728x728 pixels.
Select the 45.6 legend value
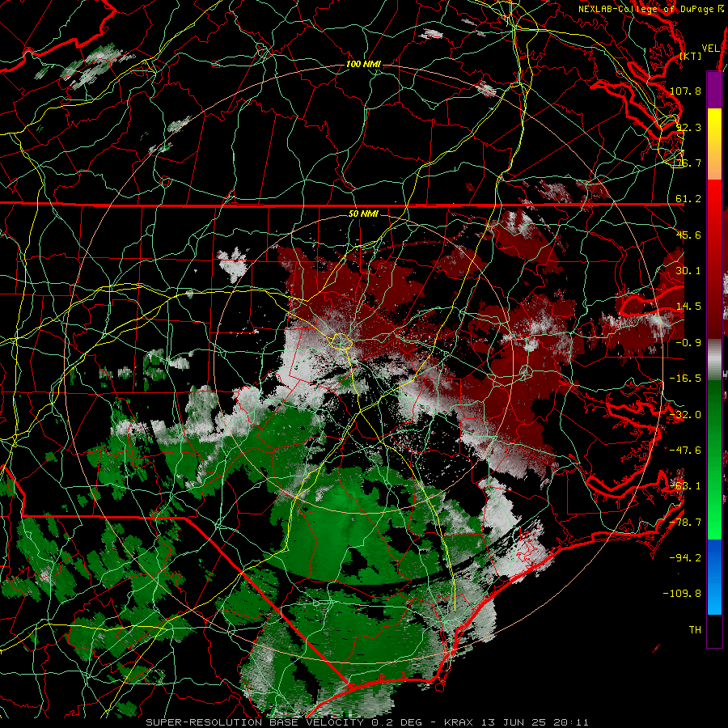[x=688, y=235]
